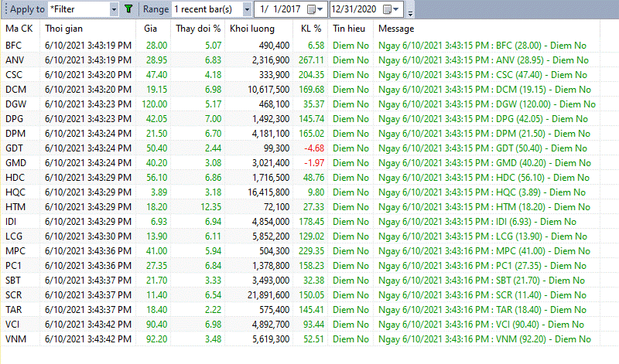Select the MPC ticker cell

click(x=15, y=251)
